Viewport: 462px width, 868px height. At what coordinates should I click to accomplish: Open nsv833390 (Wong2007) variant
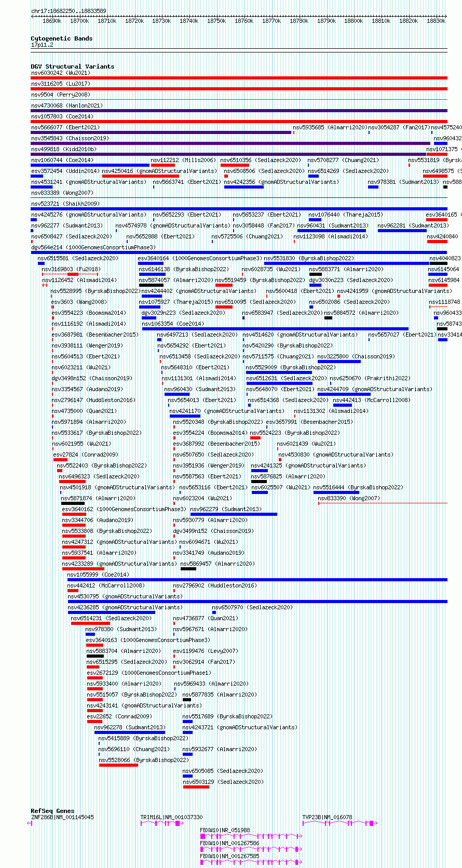click(x=349, y=498)
